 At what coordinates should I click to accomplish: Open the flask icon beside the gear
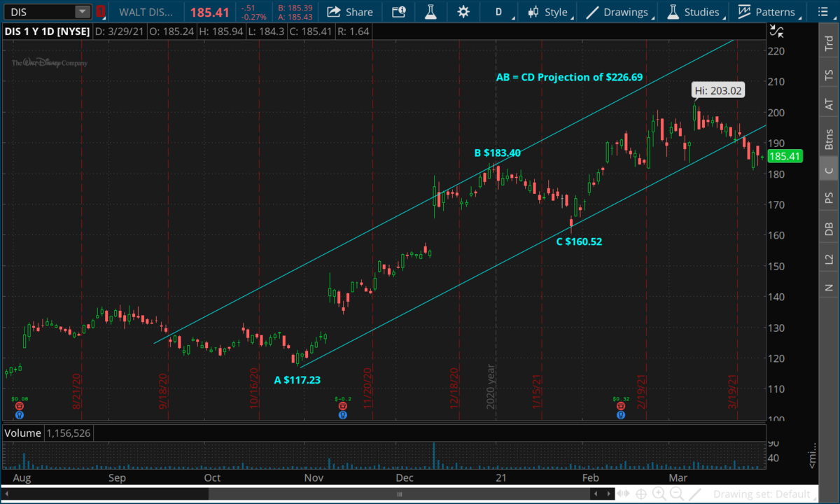430,12
